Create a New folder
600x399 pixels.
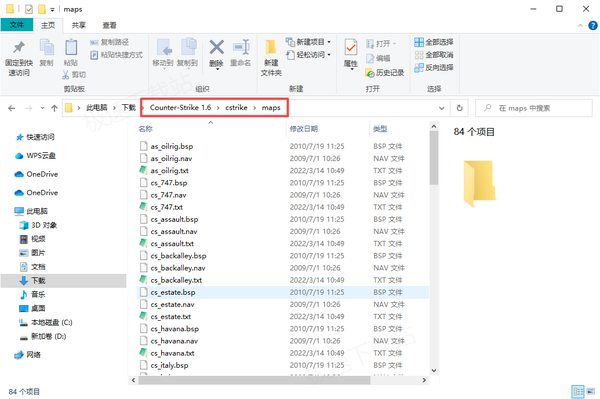(271, 57)
